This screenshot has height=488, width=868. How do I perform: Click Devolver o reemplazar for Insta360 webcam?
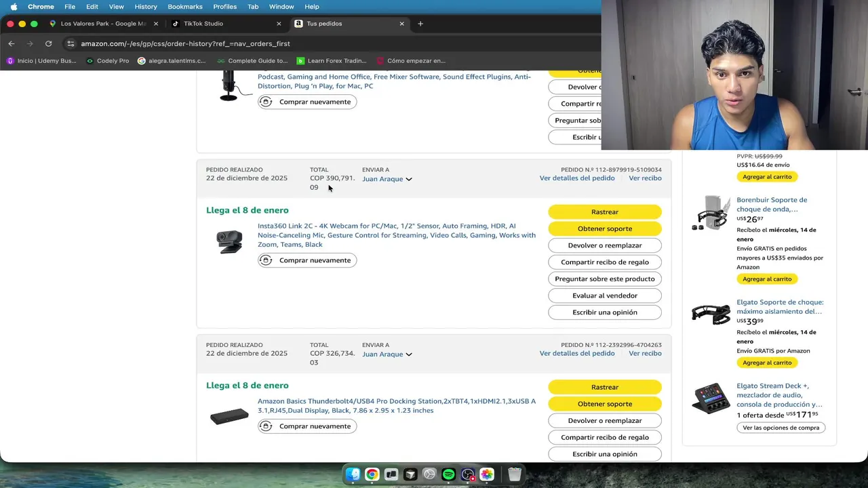[x=605, y=245]
